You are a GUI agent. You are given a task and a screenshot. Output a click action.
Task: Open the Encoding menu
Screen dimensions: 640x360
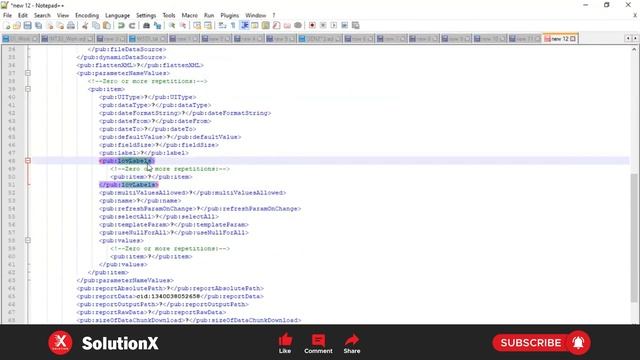point(87,16)
